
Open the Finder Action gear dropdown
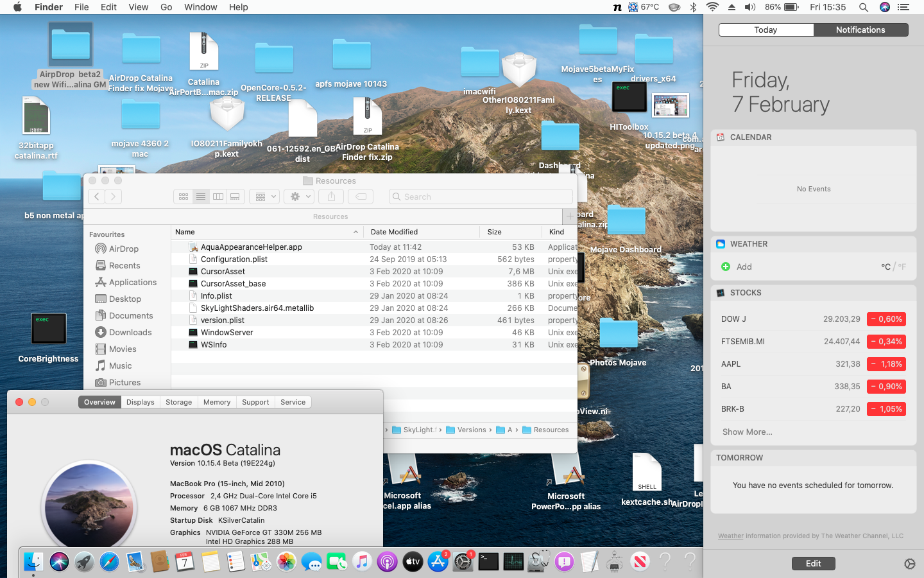[299, 197]
